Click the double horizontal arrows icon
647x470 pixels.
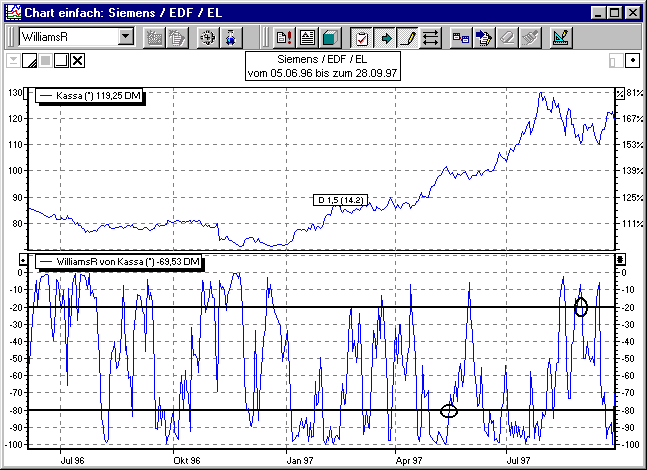431,38
